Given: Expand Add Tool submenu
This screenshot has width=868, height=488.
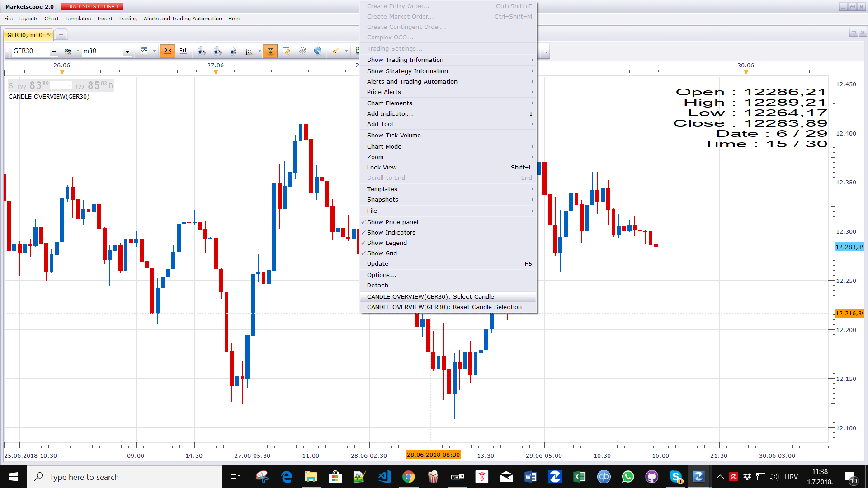Looking at the screenshot, I should pos(448,124).
